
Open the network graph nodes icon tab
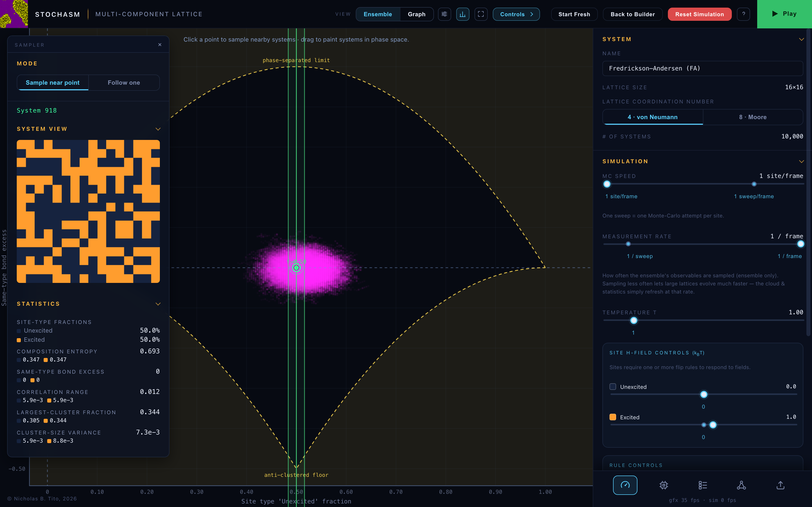(741, 485)
